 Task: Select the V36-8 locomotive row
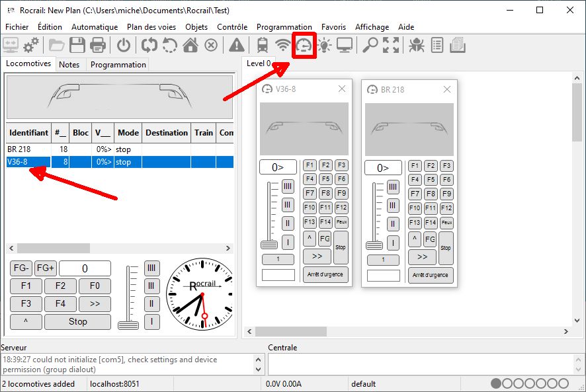point(120,162)
